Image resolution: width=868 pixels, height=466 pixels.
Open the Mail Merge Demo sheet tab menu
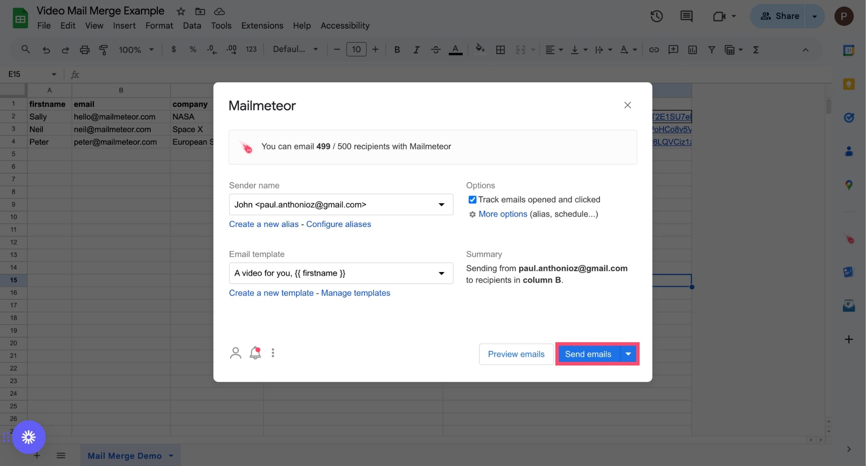click(x=171, y=456)
